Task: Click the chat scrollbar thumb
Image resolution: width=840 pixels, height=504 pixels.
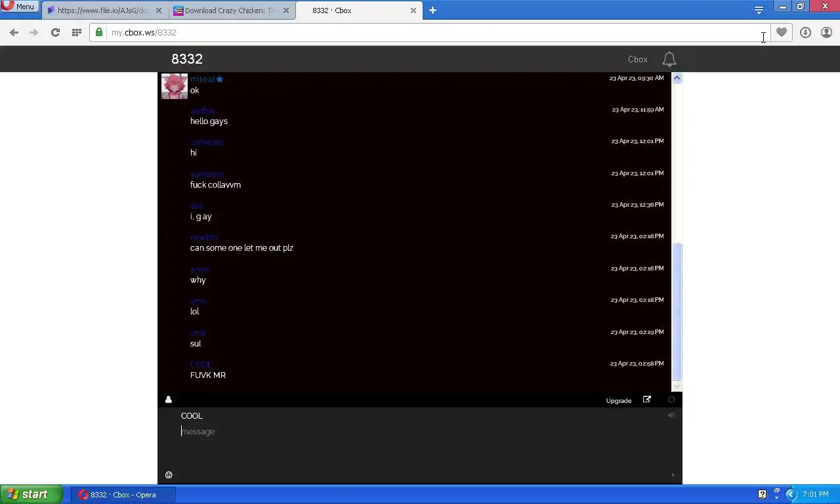Action: tap(677, 311)
